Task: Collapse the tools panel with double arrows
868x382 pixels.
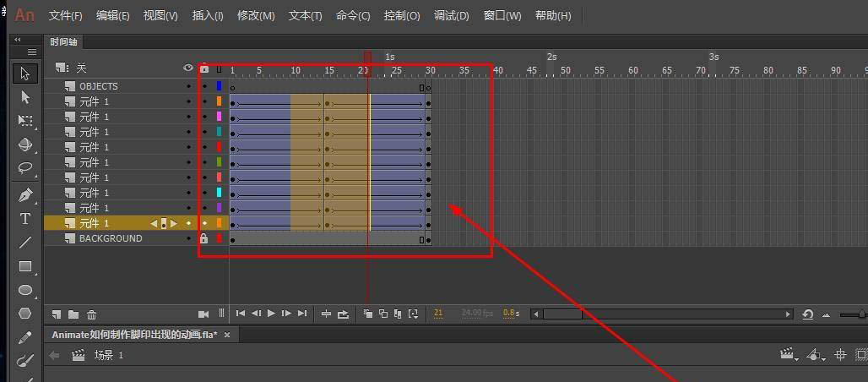Action: (x=18, y=40)
